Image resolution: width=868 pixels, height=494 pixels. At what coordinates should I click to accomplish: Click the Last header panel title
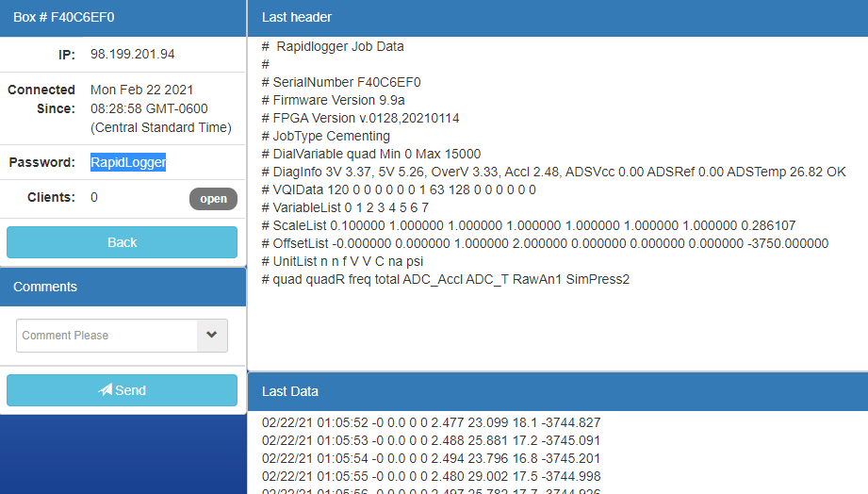297,17
